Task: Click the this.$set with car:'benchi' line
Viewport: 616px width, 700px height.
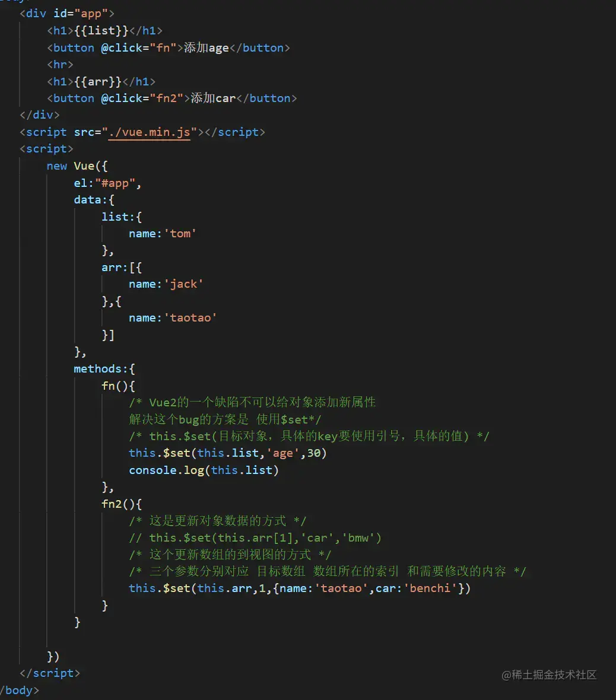Action: click(x=300, y=588)
